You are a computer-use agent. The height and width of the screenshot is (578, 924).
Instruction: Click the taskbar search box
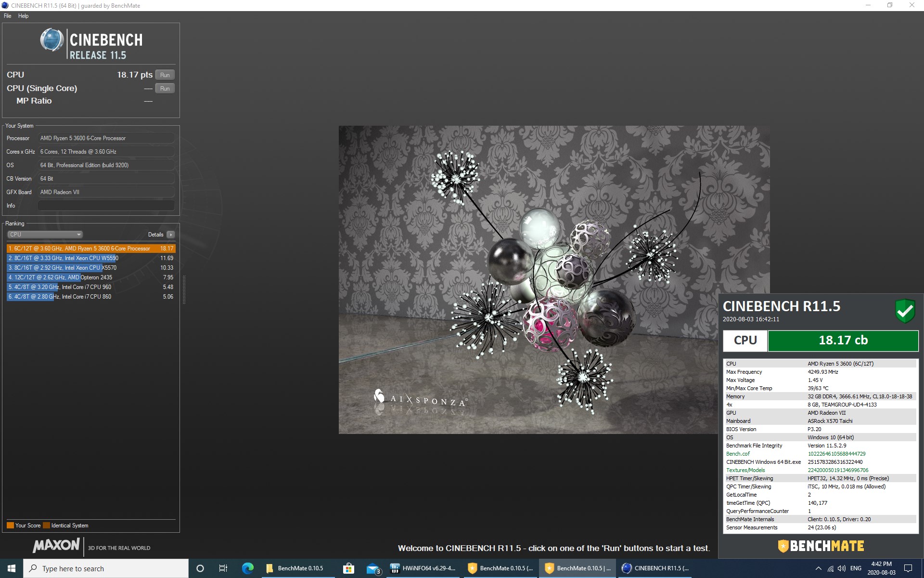coord(106,568)
